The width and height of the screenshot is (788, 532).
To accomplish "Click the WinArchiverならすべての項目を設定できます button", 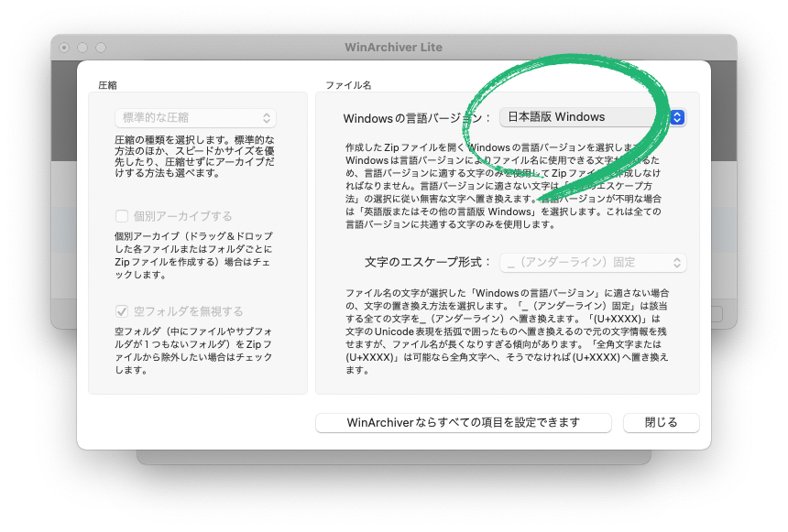I will (x=464, y=422).
